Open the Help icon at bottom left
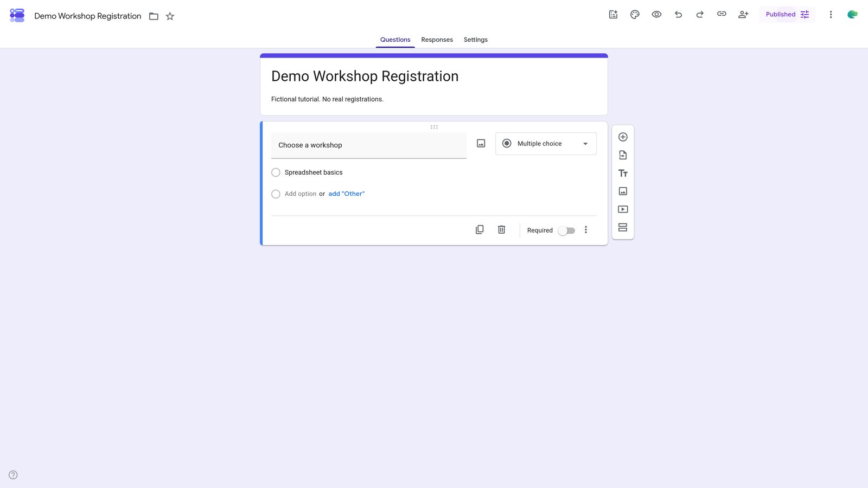 13,475
